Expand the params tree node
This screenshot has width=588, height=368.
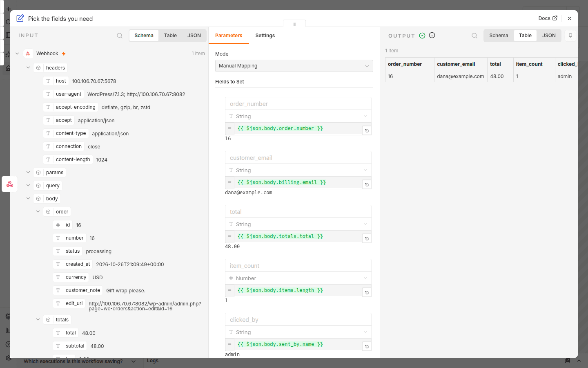pyautogui.click(x=28, y=172)
